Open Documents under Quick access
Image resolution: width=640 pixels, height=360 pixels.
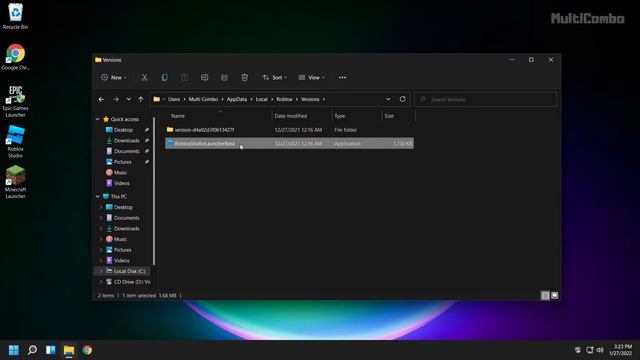pyautogui.click(x=126, y=151)
